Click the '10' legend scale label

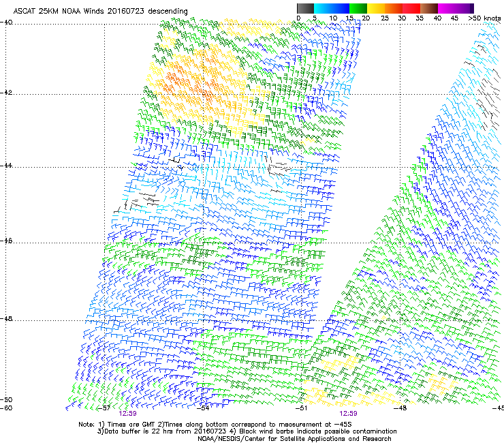(x=333, y=18)
